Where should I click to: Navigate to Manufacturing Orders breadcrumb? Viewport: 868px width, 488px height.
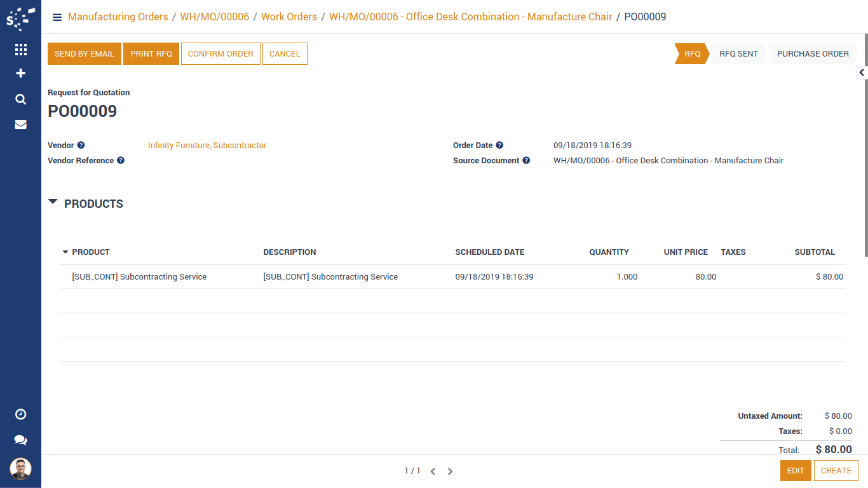pos(118,17)
